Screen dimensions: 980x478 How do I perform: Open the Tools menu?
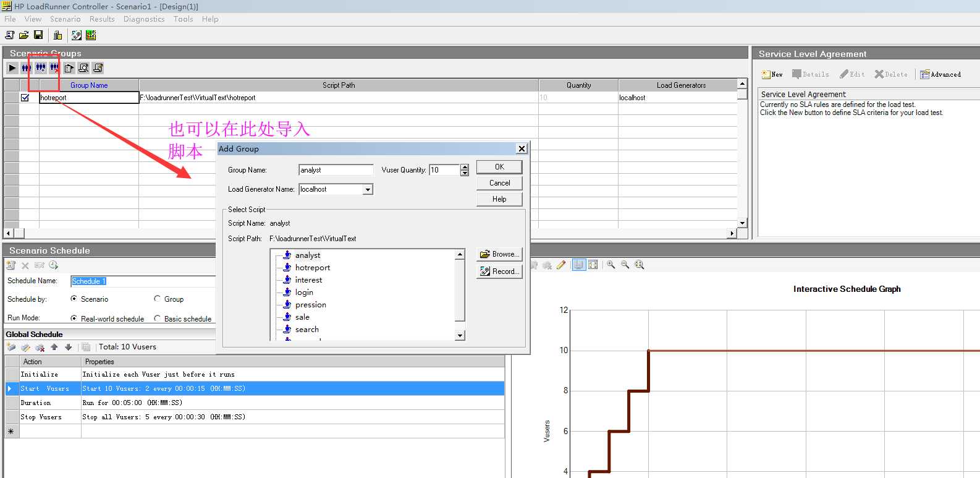coord(183,19)
